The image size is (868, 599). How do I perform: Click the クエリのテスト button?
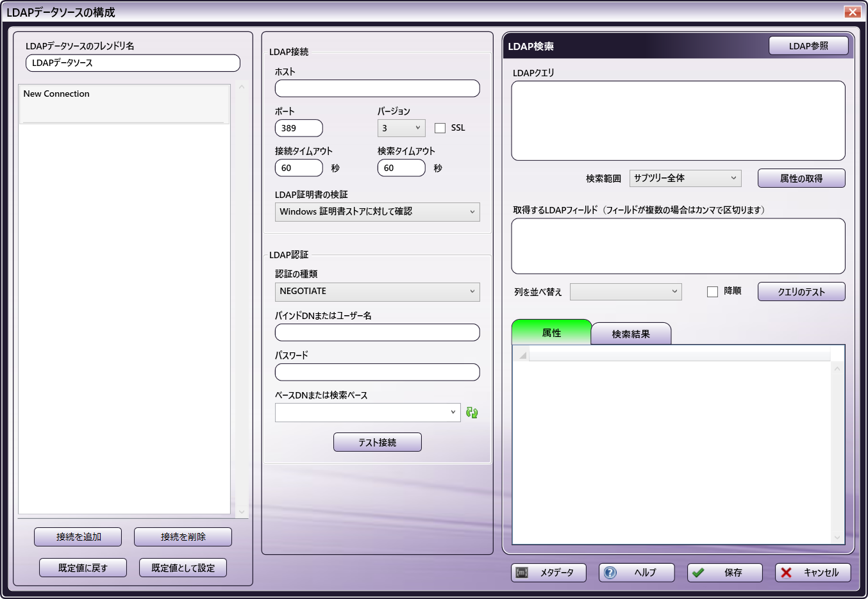tap(801, 291)
